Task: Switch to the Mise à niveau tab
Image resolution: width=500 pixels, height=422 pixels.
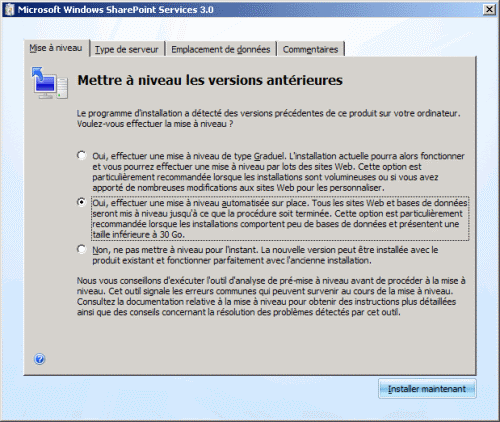Action: 56,48
